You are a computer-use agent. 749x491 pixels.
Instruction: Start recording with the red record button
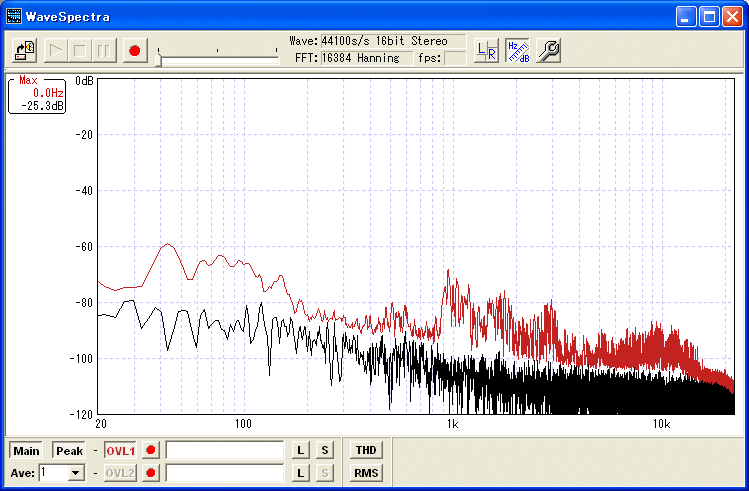coord(136,50)
